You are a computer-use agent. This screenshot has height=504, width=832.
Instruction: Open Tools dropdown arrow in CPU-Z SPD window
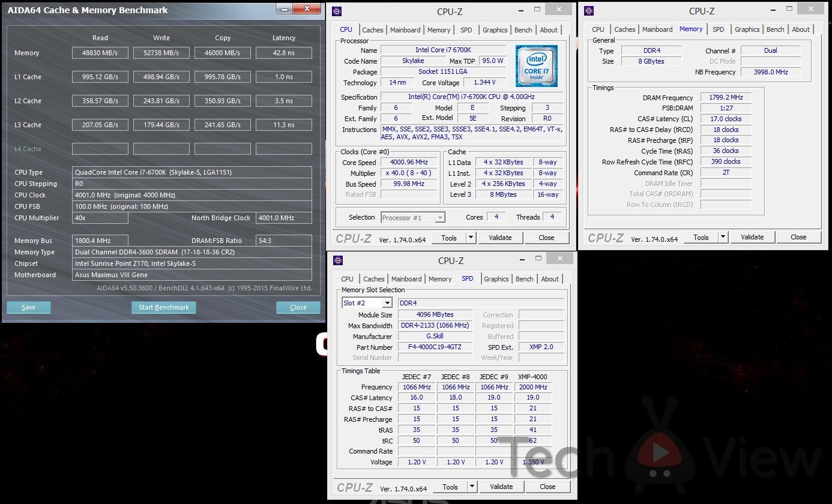[472, 487]
